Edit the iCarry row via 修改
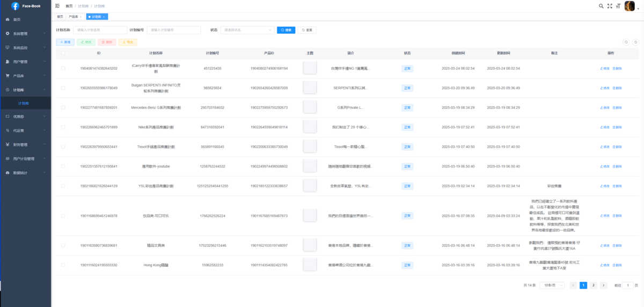Screen dimensions: 644x307 (605, 68)
